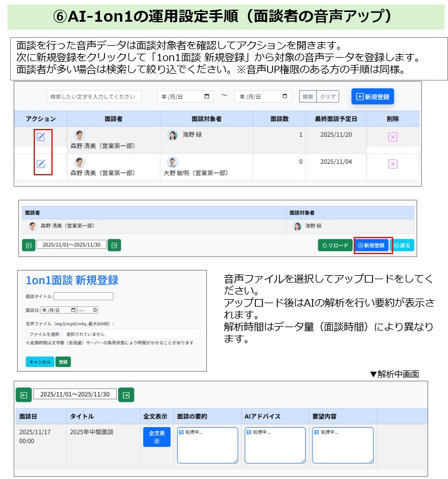The image size is (448, 479).
Task: Click next arrow above the タイトル column
Action: (x=127, y=395)
